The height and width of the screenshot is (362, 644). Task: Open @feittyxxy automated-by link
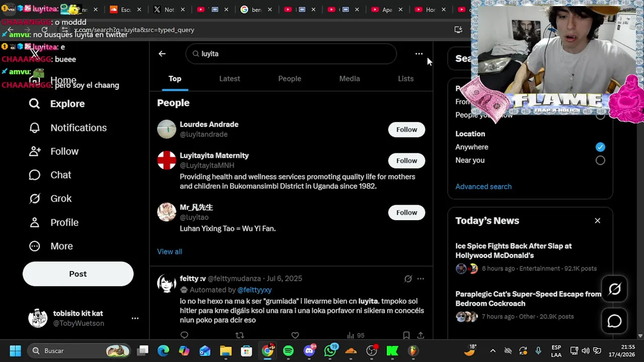coord(255,290)
